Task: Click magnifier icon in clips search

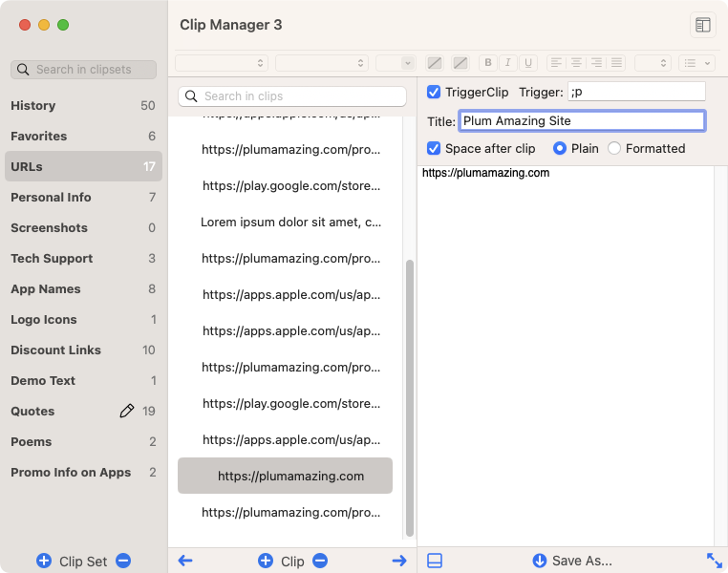Action: (x=191, y=96)
